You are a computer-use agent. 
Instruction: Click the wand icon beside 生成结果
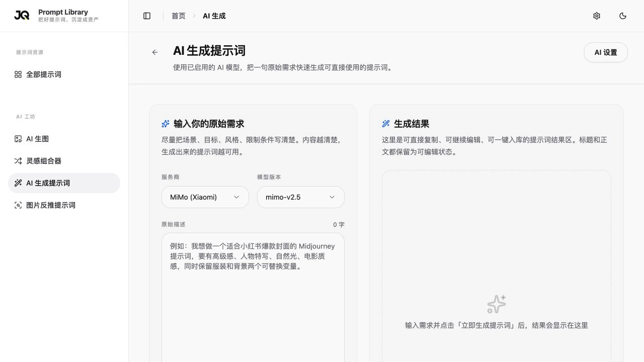click(x=386, y=124)
